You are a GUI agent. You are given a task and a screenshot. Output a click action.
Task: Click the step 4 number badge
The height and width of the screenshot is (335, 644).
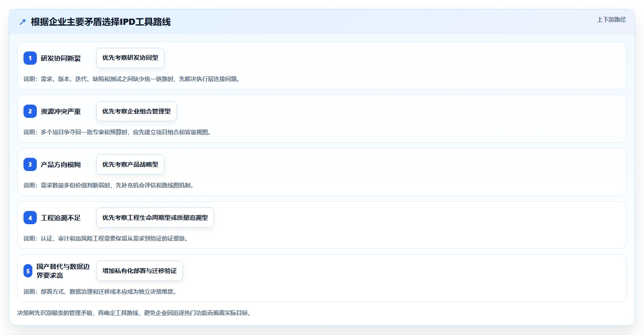pyautogui.click(x=30, y=218)
